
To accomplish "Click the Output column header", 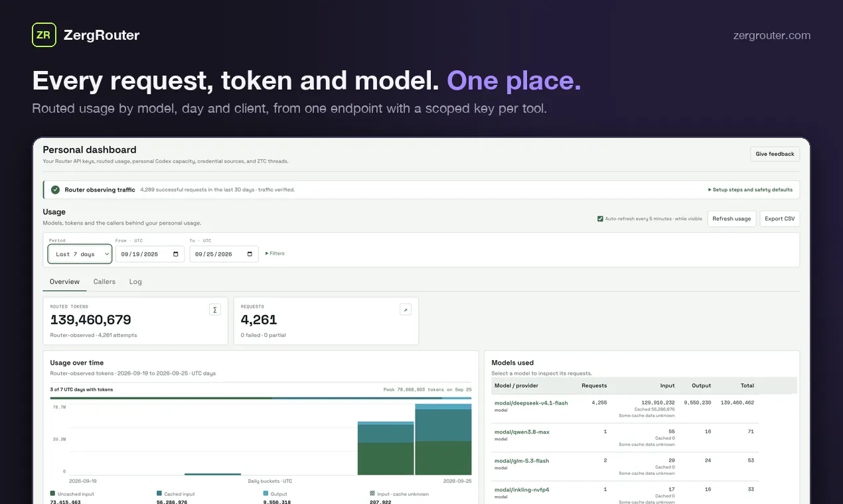I will point(701,385).
